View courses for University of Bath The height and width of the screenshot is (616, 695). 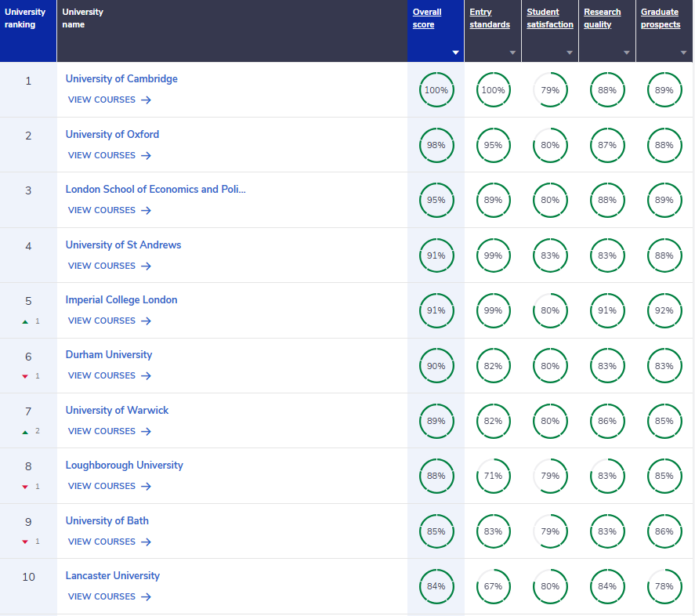point(110,542)
